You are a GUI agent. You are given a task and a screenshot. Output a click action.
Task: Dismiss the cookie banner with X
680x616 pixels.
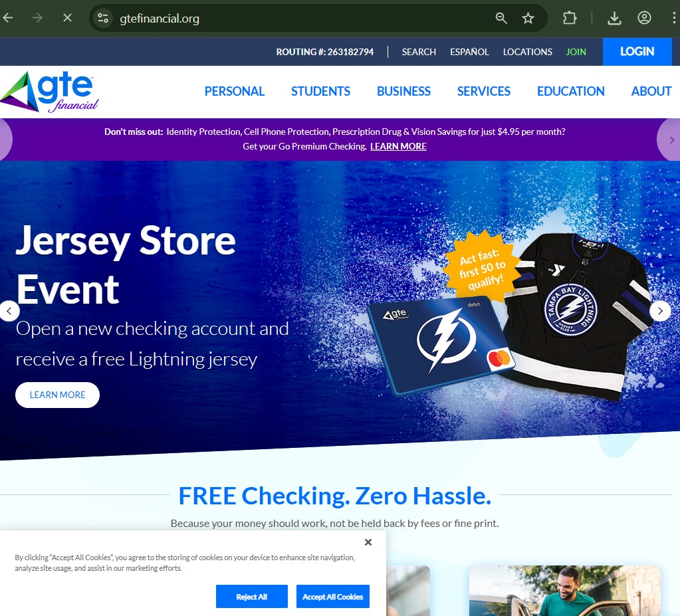tap(368, 542)
